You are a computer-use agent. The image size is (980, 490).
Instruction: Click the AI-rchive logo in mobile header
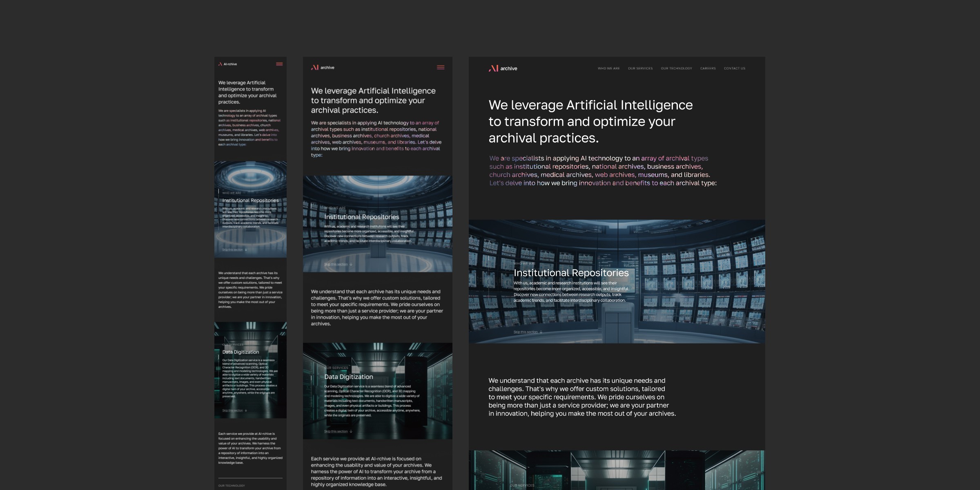[227, 64]
